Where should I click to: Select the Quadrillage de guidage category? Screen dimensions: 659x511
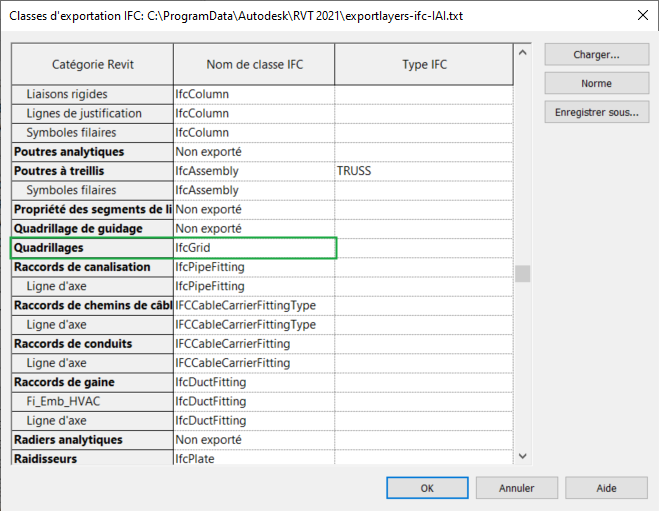point(93,229)
